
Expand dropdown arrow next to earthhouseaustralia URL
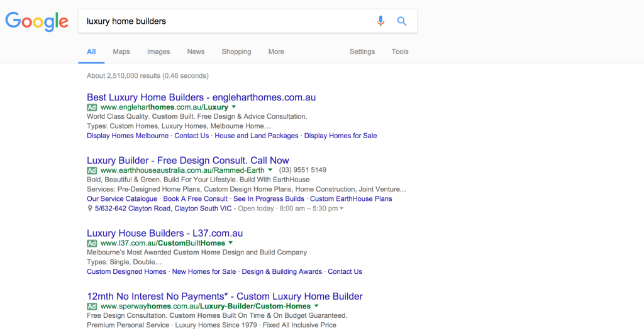[270, 170]
